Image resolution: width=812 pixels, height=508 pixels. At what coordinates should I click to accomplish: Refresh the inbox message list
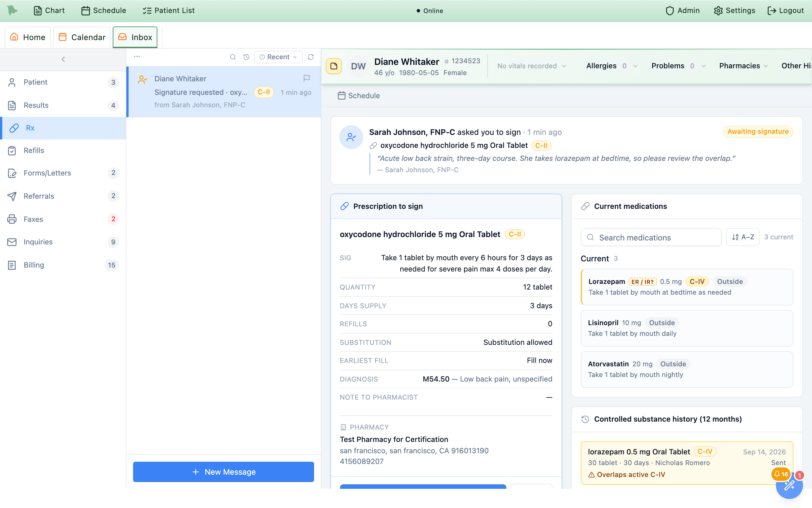[311, 57]
